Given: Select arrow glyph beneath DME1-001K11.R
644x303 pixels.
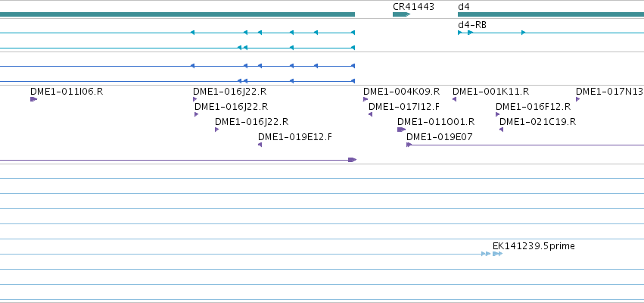Looking at the screenshot, I should point(454,99).
